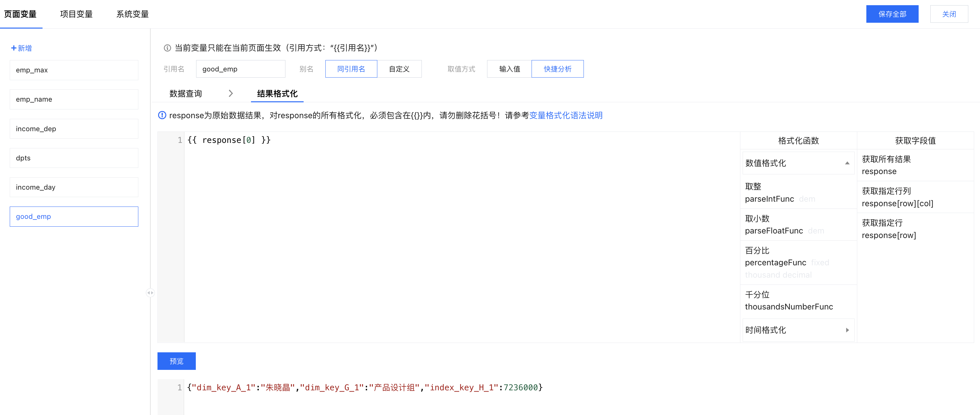This screenshot has height=415, width=980.
Task: Click the 引用名 input field
Action: point(240,69)
